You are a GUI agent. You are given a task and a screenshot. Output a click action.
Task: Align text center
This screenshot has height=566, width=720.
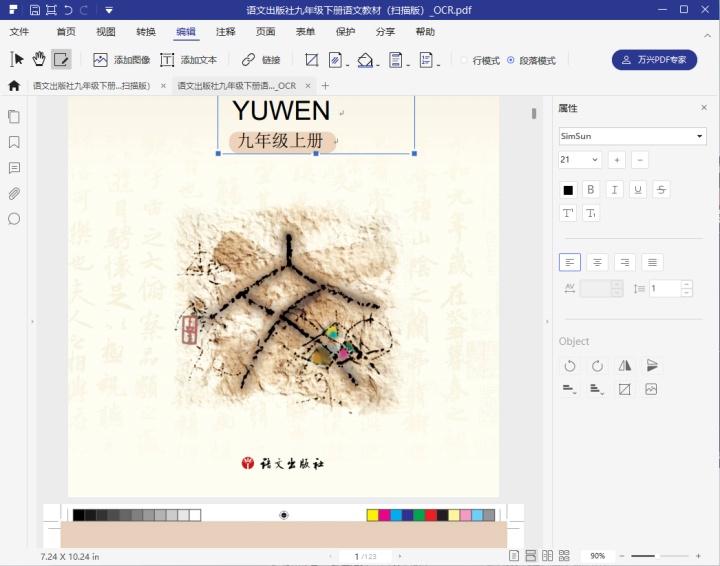[597, 262]
